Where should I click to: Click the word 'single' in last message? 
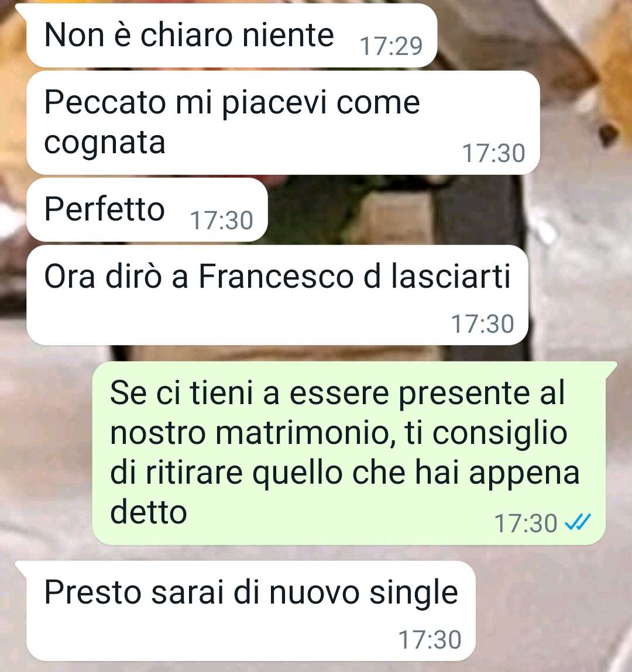pos(414,594)
